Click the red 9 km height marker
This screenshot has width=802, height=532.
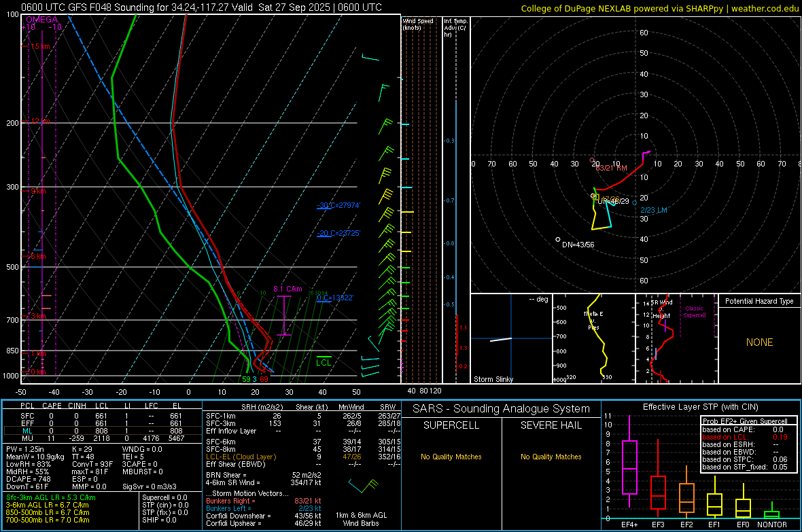tap(38, 191)
